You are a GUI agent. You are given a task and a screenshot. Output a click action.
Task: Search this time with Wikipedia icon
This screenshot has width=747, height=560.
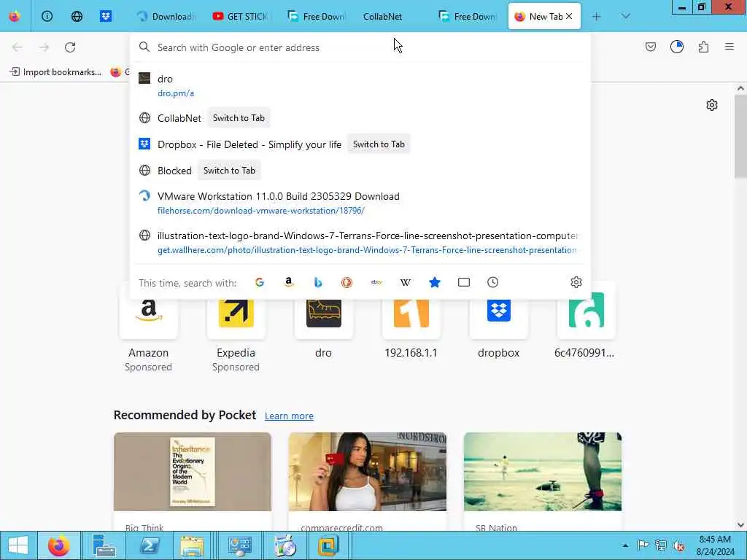pyautogui.click(x=406, y=282)
